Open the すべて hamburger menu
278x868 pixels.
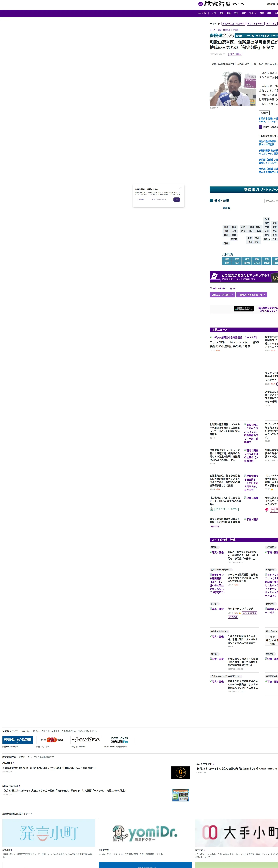pos(202,13)
